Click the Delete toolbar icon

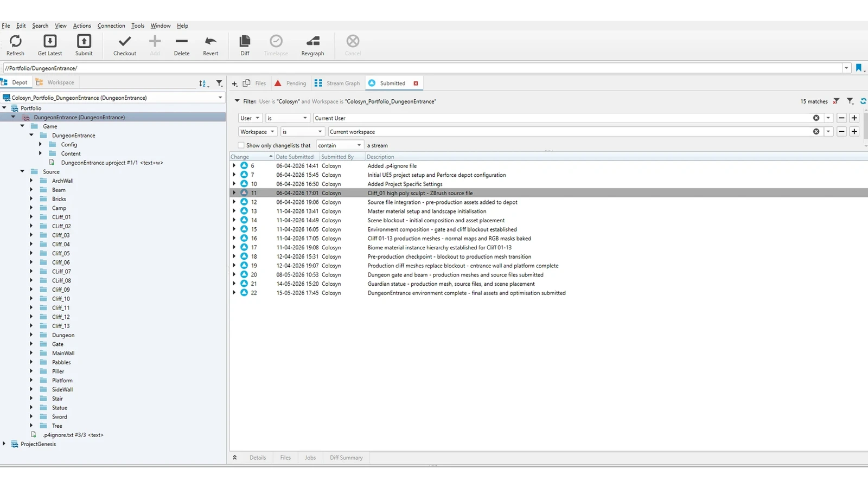[182, 42]
